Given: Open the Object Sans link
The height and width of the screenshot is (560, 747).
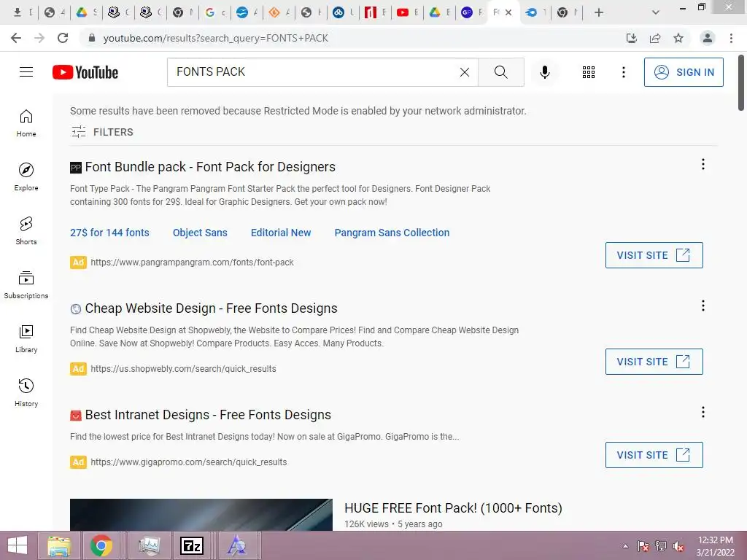Looking at the screenshot, I should pyautogui.click(x=200, y=233).
